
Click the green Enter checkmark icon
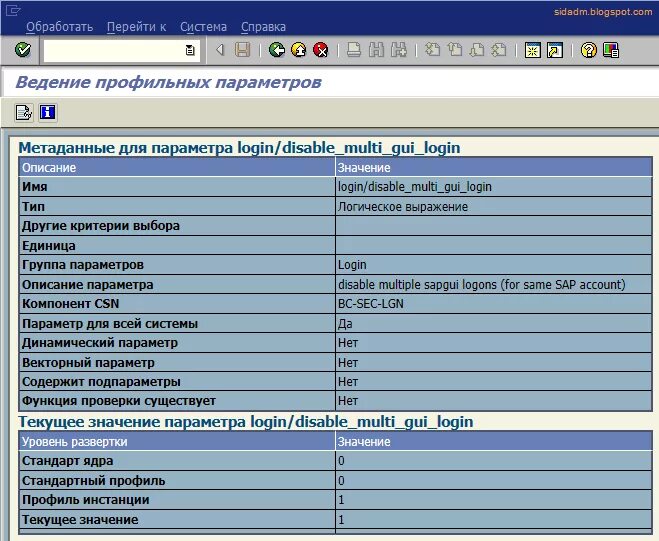tap(23, 50)
